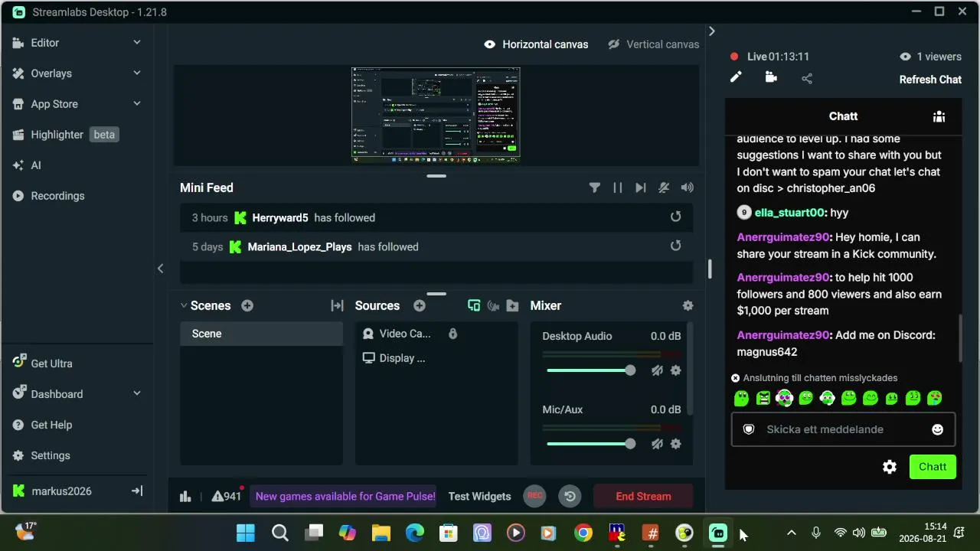
Task: Mute the Mic/Aux channel
Action: [657, 444]
